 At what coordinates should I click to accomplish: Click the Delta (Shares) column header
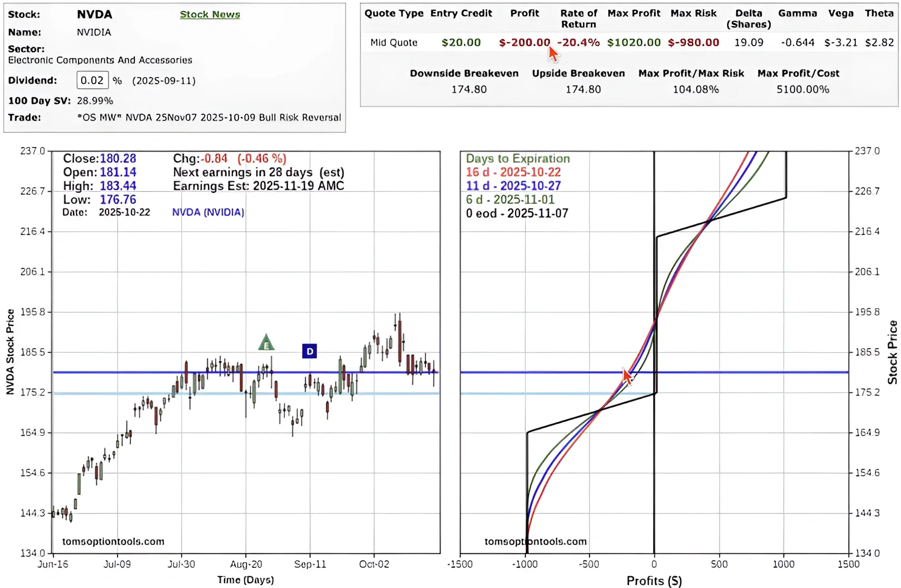748,18
